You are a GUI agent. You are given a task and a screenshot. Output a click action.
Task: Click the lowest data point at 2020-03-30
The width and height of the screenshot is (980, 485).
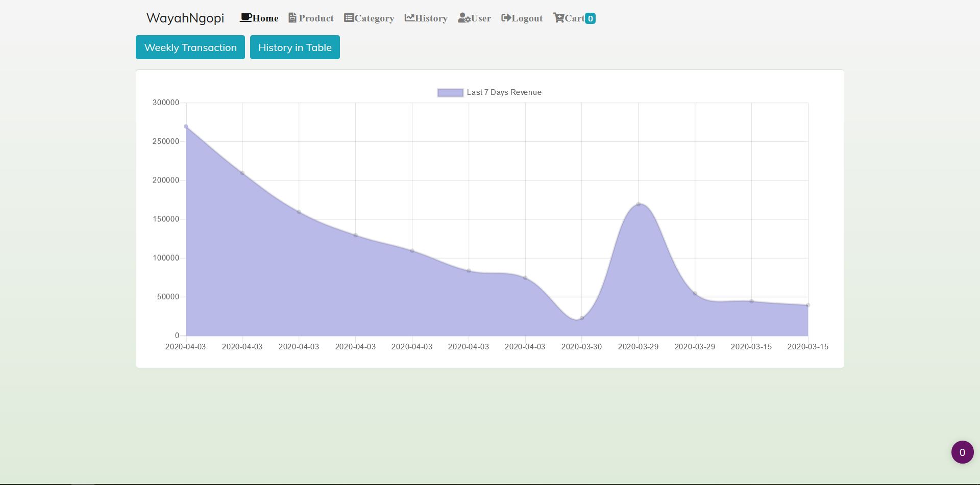[x=581, y=318]
